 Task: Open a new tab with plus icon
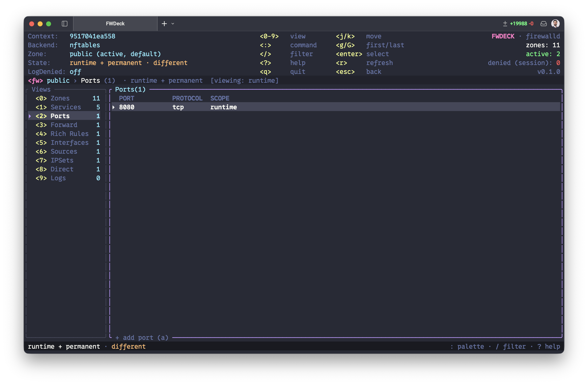click(164, 24)
